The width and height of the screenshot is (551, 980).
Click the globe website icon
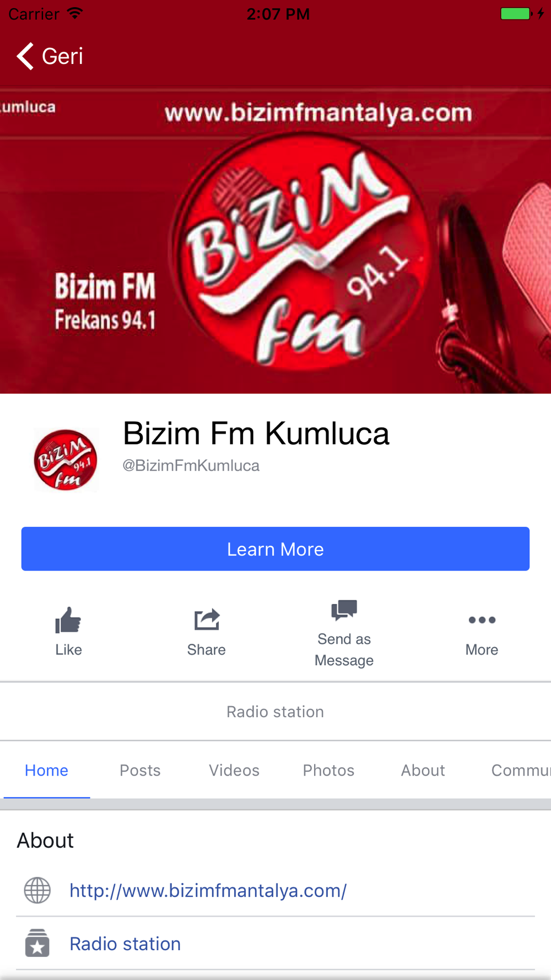coord(37,890)
